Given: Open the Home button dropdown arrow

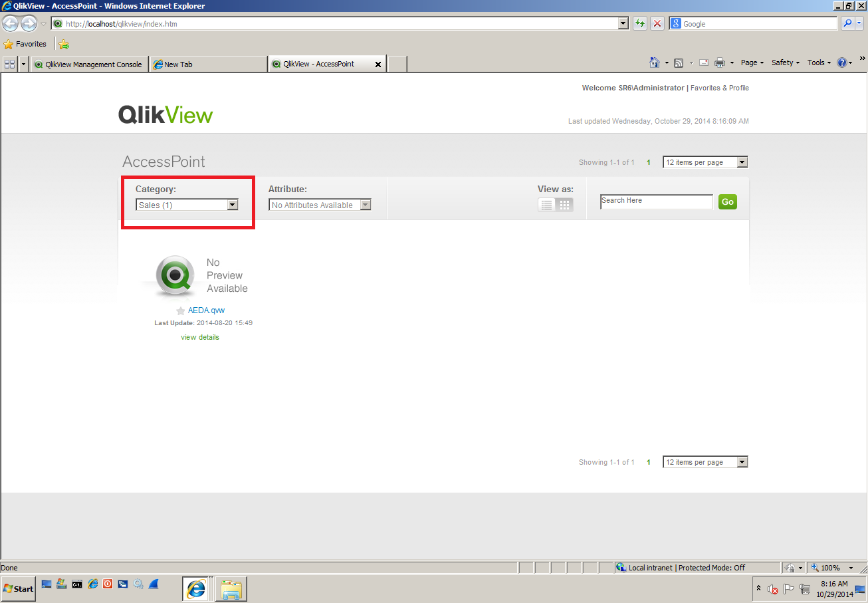Looking at the screenshot, I should (x=667, y=63).
